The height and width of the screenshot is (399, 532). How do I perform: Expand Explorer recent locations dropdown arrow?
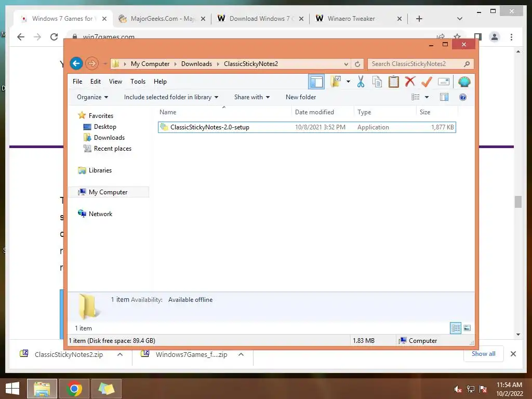[x=105, y=64]
